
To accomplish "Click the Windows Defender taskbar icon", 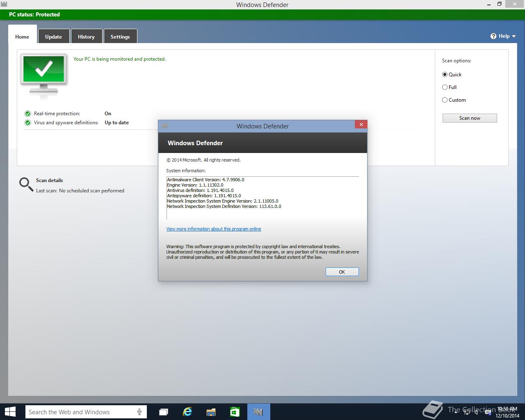I will 258,412.
